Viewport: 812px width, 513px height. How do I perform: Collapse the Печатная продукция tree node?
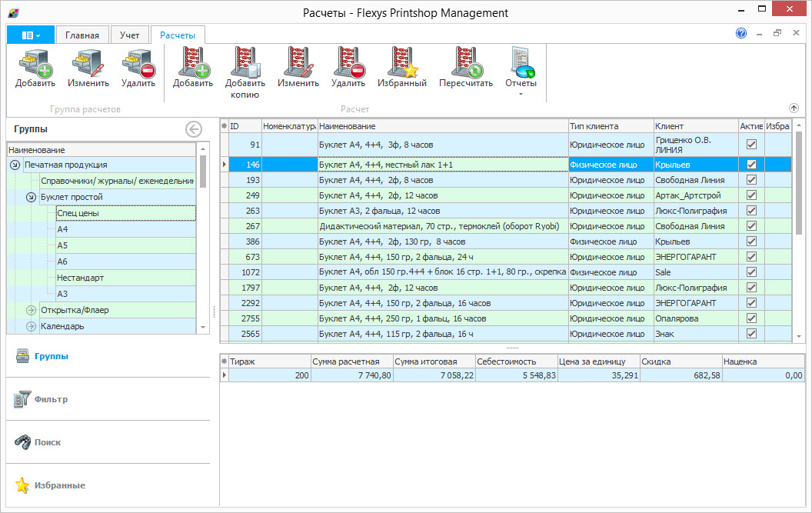tap(15, 165)
